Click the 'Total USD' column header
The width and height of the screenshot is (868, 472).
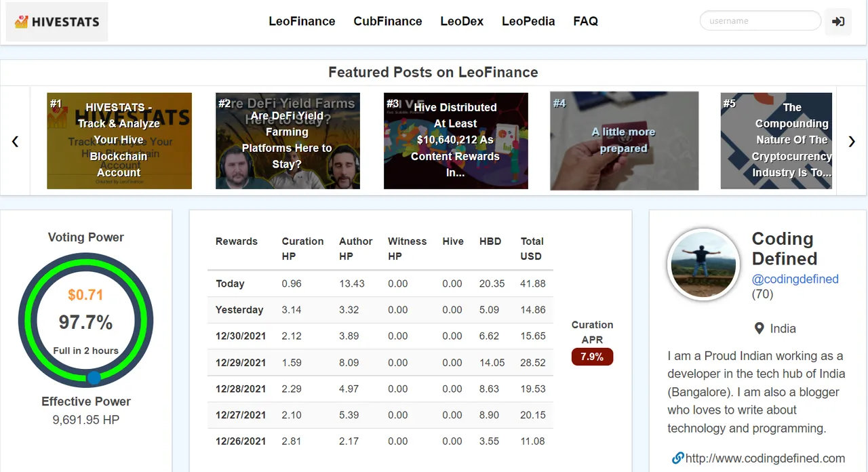[x=532, y=248]
